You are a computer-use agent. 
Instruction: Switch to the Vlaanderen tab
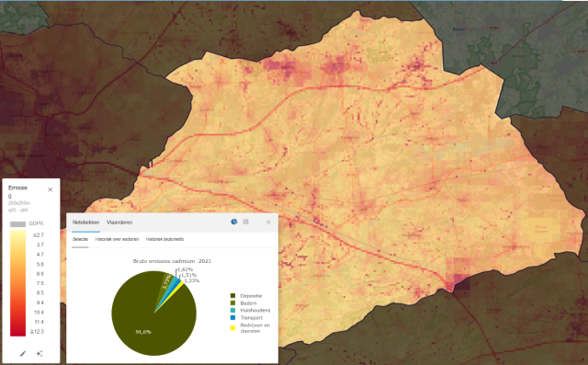119,222
